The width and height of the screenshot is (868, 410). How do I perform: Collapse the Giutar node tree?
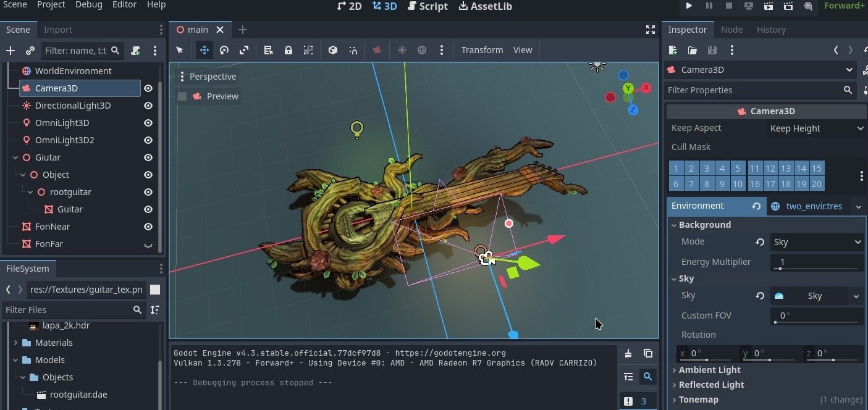pos(15,157)
